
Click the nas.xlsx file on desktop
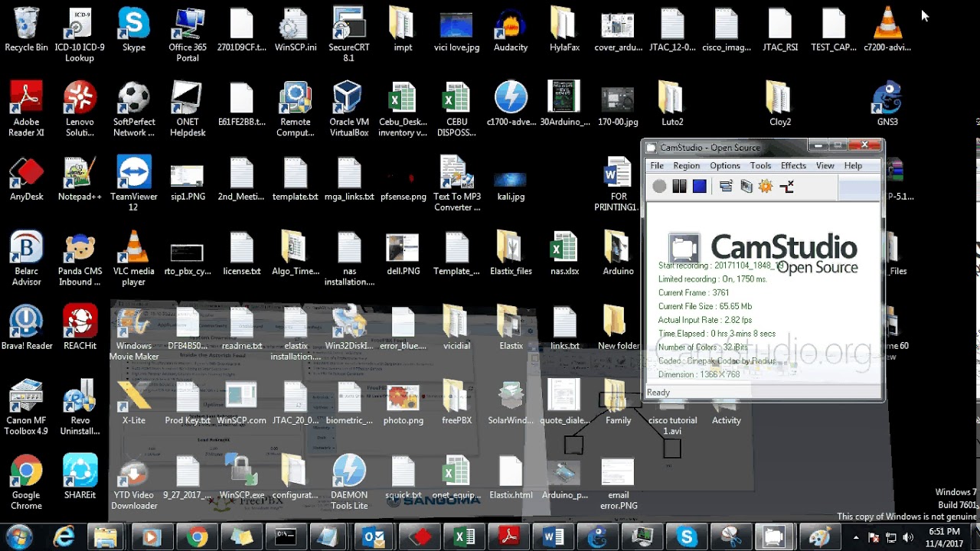[564, 253]
